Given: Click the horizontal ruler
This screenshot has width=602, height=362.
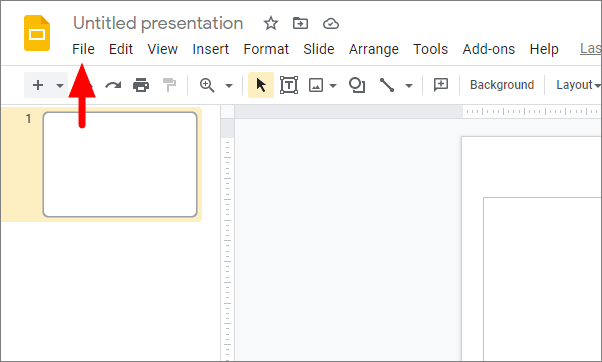Looking at the screenshot, I should [418, 112].
